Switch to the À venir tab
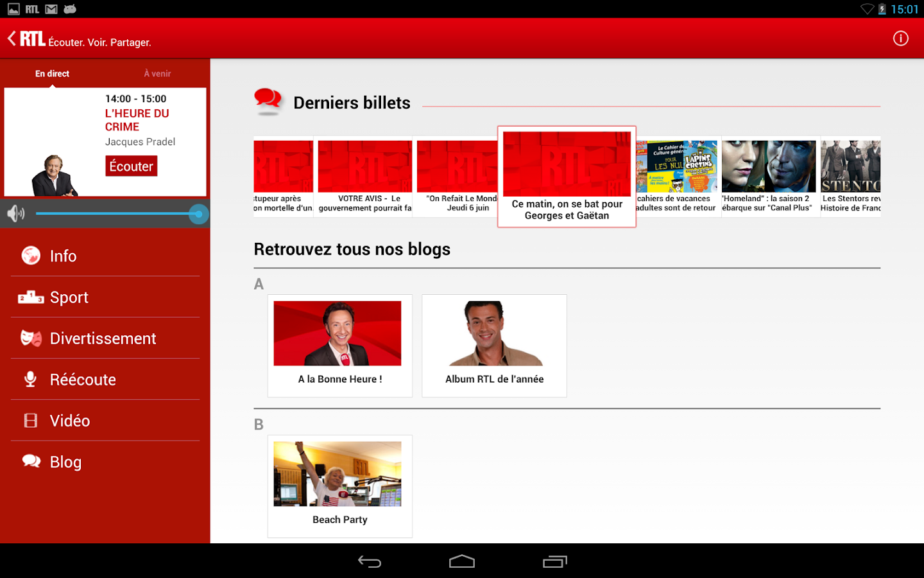Viewport: 924px width, 578px height. pos(157,74)
